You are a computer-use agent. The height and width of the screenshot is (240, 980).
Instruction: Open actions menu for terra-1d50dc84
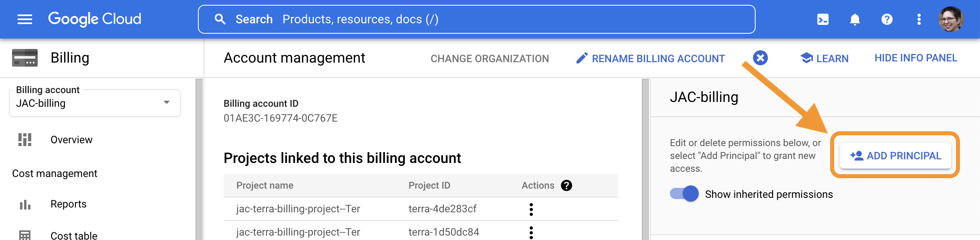tap(531, 232)
